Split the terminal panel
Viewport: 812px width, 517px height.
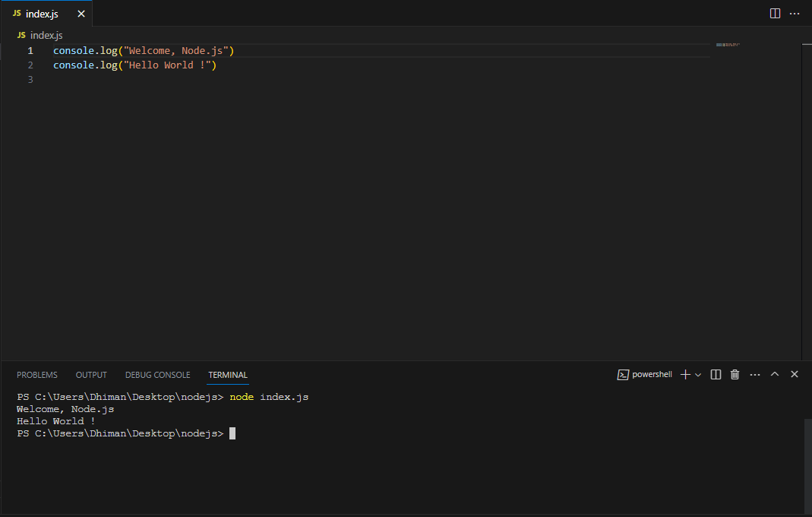click(716, 374)
